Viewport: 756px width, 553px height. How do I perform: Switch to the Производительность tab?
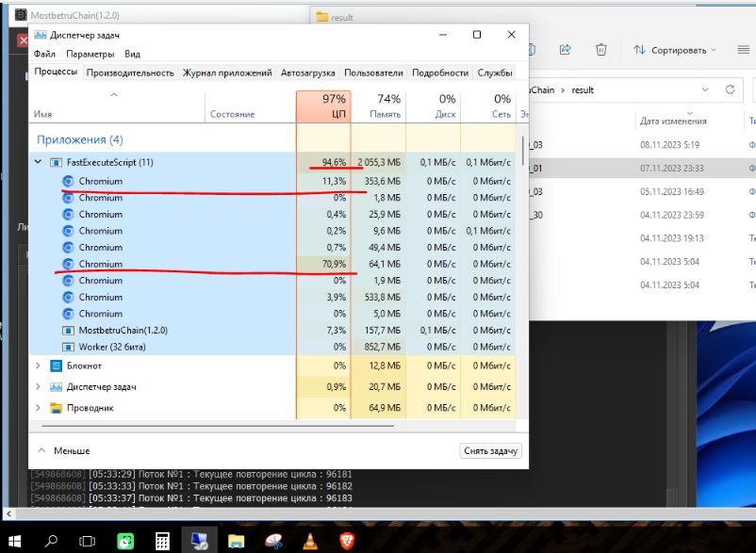(130, 73)
